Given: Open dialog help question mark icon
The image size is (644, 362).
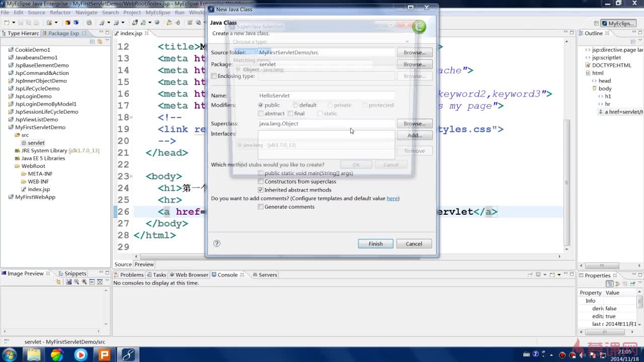Looking at the screenshot, I should point(217,243).
